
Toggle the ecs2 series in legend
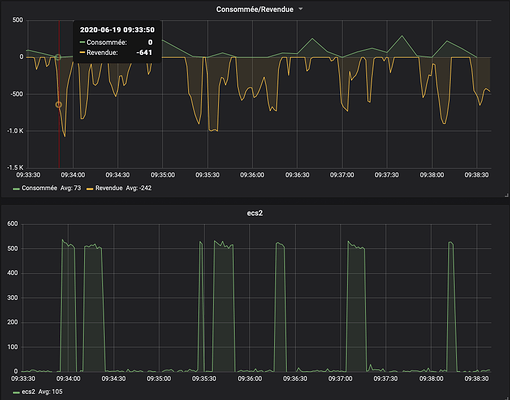[28, 392]
